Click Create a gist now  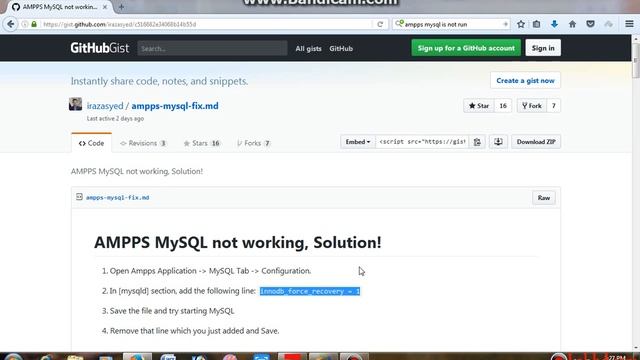coord(525,80)
